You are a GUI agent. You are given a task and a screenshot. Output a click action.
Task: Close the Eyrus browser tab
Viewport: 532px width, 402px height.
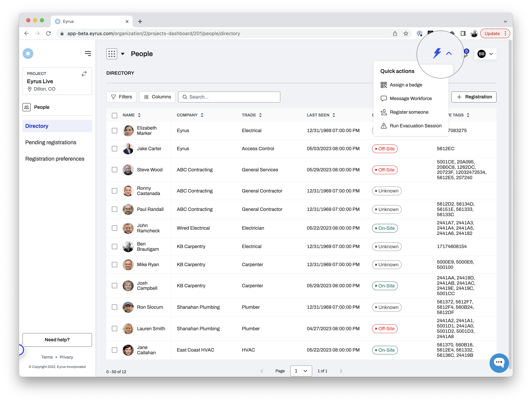coord(127,21)
